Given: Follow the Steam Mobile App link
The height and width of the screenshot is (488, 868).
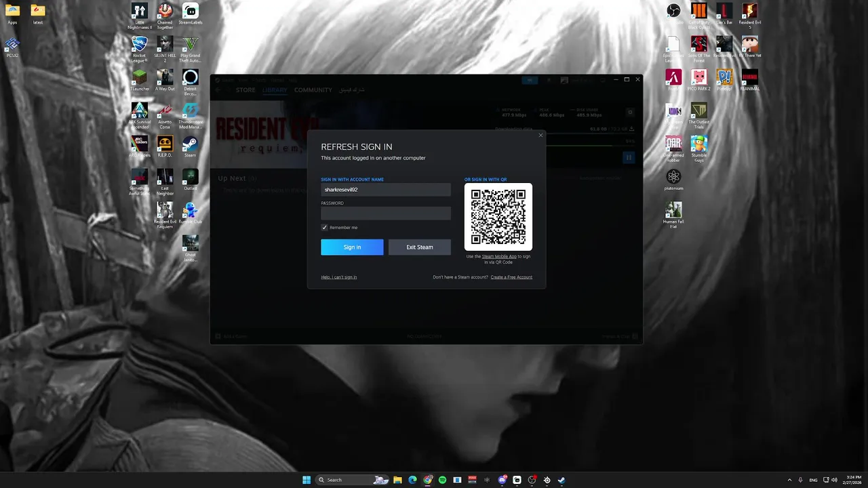Looking at the screenshot, I should pos(499,256).
